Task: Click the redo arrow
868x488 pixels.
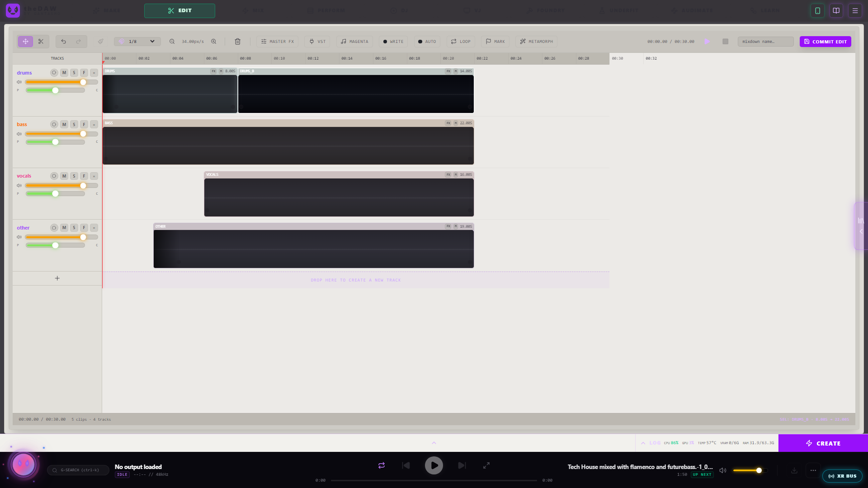Action: pos(79,42)
